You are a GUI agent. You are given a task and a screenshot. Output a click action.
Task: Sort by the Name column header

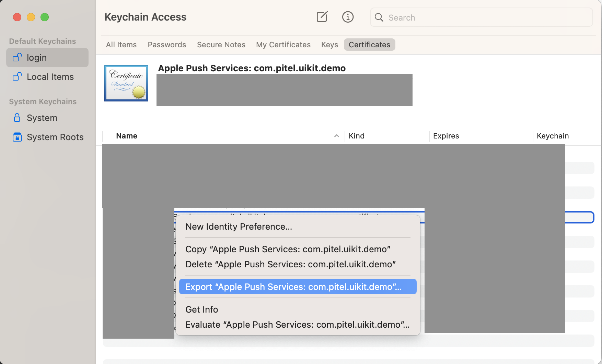point(127,136)
